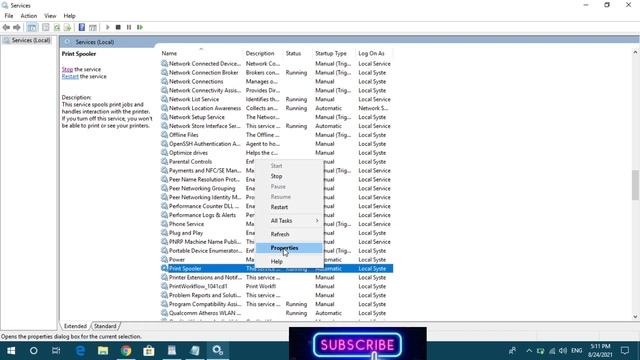This screenshot has height=360, width=640.
Task: Select Properties in the context menu
Action: 289,248
